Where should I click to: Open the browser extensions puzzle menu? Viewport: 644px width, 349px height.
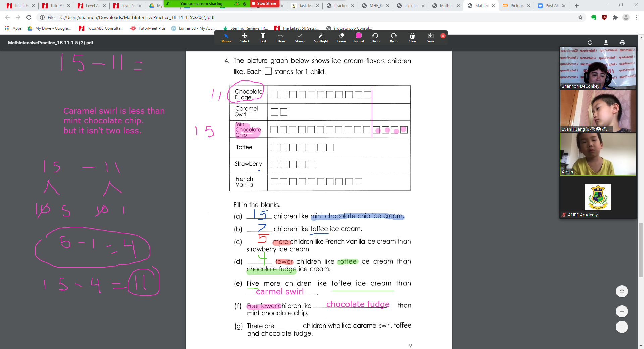[615, 17]
